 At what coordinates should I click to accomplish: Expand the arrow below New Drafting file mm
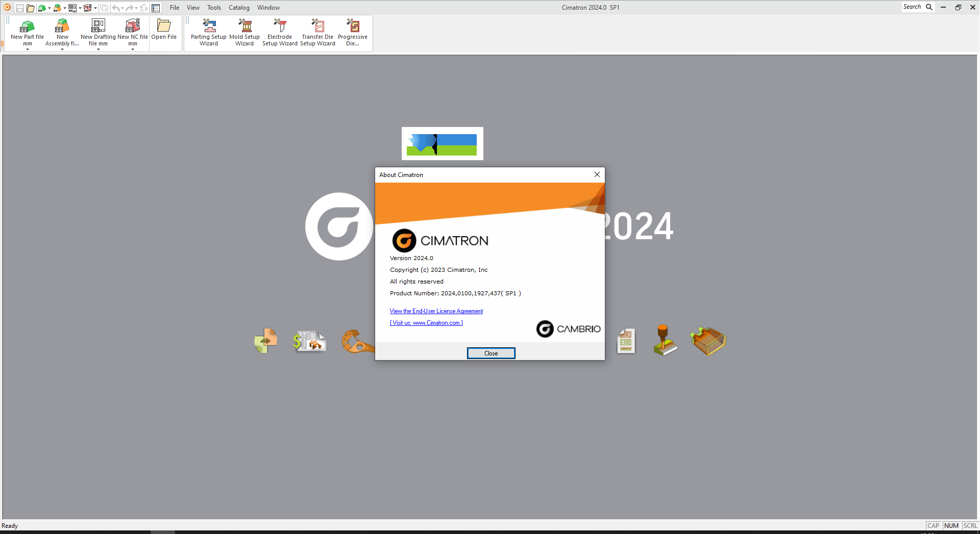pyautogui.click(x=98, y=49)
